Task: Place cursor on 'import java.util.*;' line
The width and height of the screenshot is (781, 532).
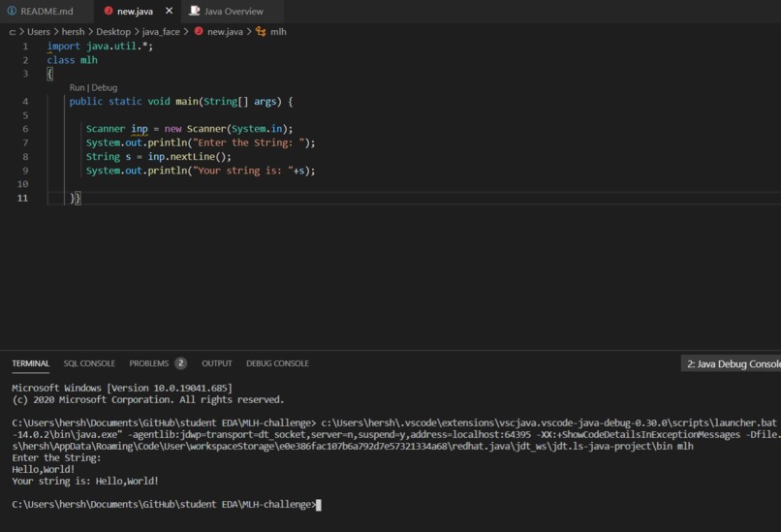Action: coord(100,46)
